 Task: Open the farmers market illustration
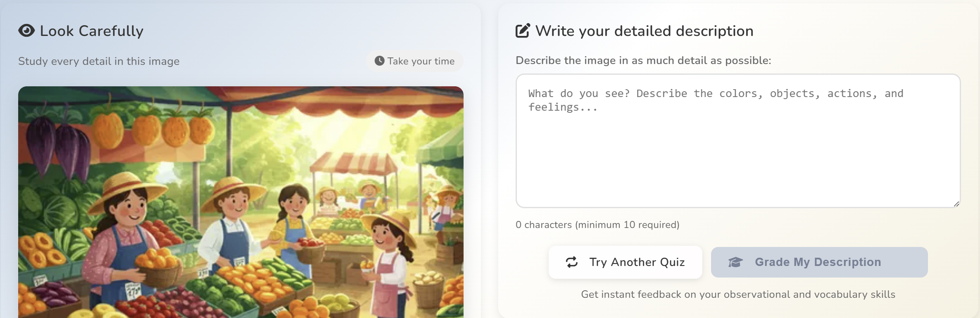[241, 202]
